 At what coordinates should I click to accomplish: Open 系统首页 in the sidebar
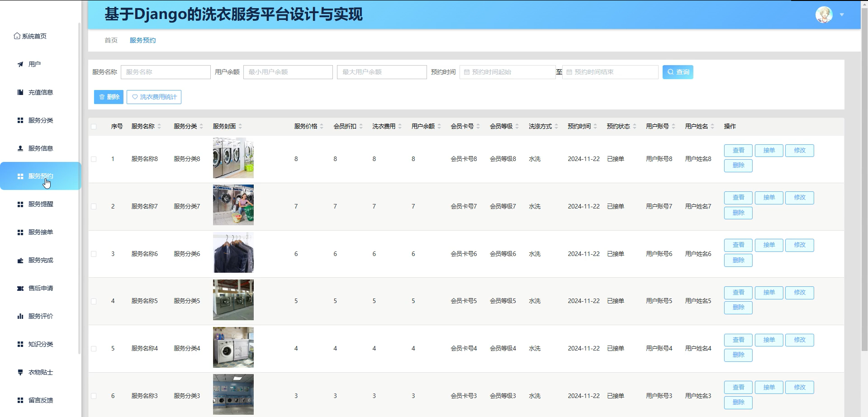pos(30,36)
